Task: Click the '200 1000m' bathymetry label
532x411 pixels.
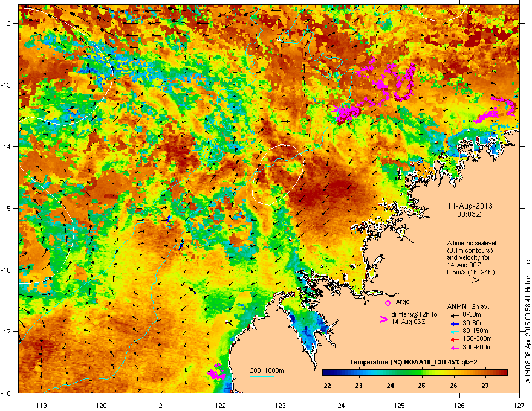Action: (267, 371)
